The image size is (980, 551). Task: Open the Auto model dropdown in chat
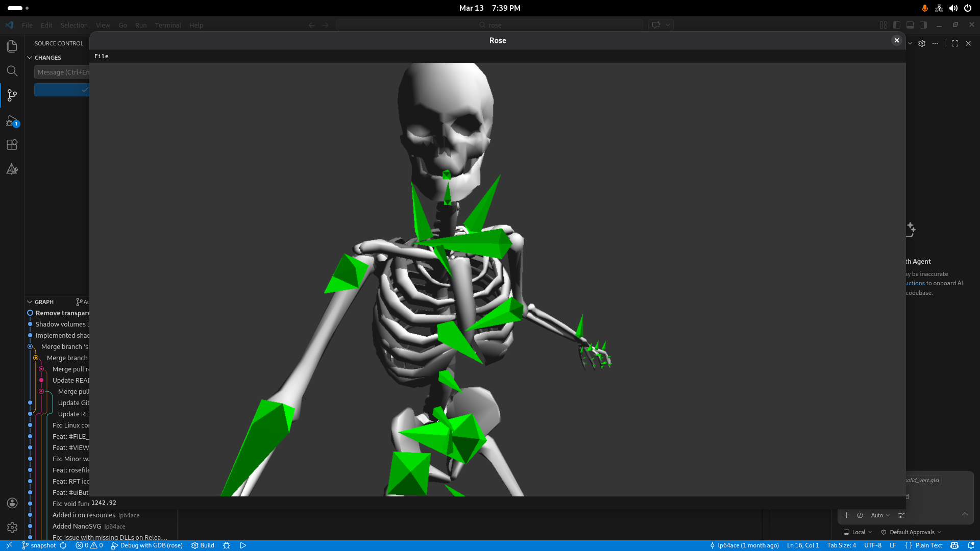click(879, 515)
